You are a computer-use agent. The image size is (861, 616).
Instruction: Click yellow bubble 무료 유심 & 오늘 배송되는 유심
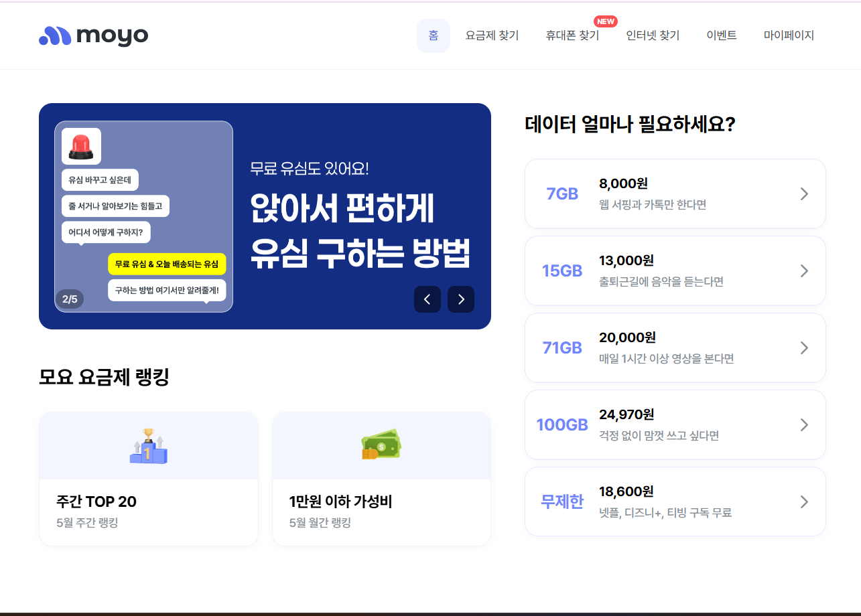[167, 264]
